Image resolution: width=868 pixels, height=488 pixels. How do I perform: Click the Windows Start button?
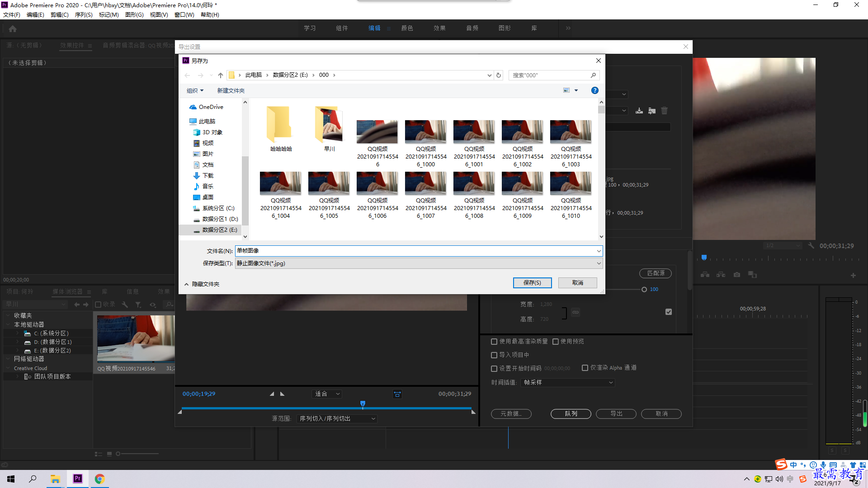click(11, 479)
